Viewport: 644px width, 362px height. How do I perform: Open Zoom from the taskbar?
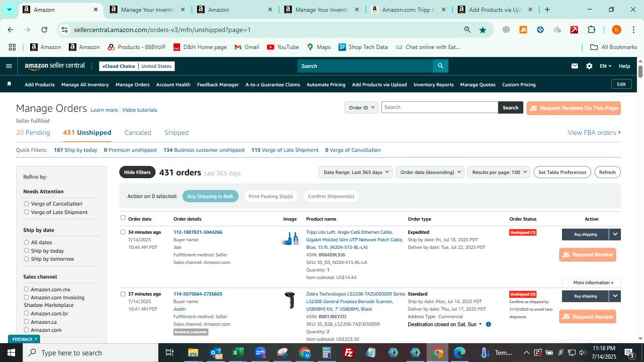(260, 353)
